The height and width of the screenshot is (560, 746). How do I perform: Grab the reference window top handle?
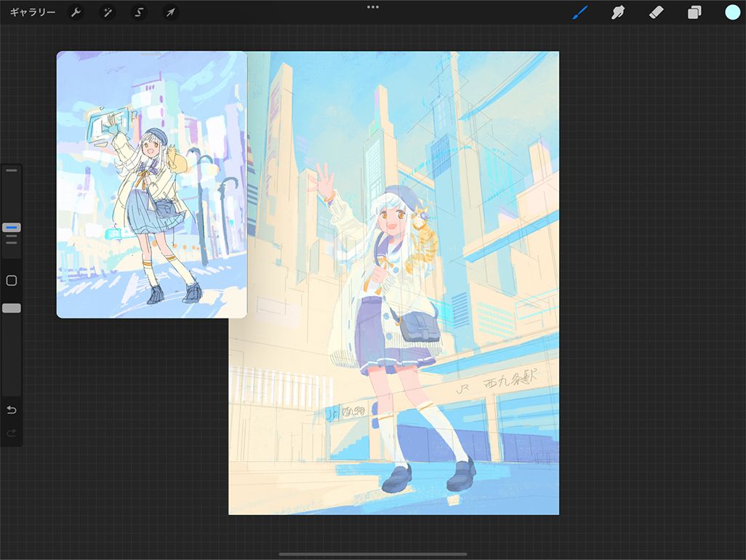(152, 55)
